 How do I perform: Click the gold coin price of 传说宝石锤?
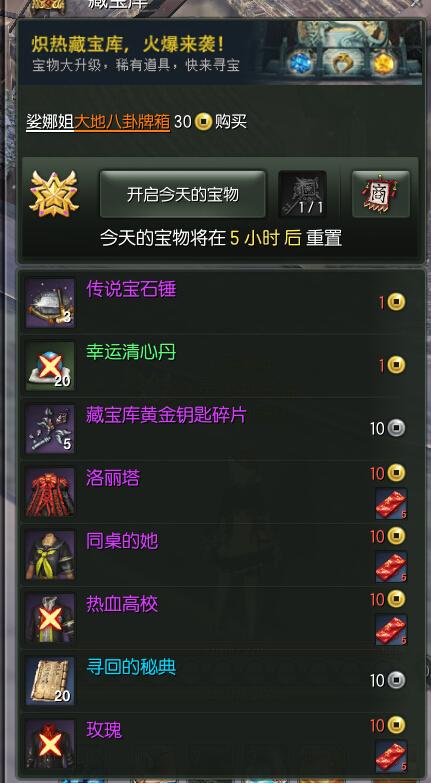[392, 302]
